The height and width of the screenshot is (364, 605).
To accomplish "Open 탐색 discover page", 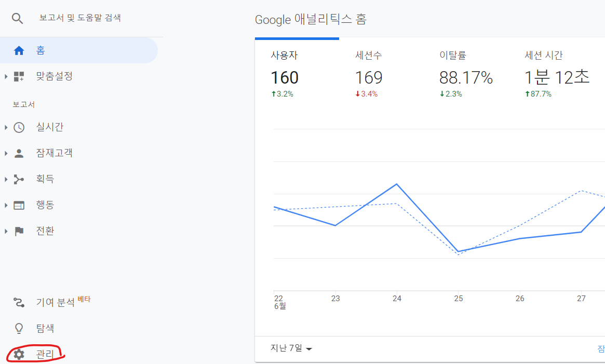I will (x=45, y=328).
